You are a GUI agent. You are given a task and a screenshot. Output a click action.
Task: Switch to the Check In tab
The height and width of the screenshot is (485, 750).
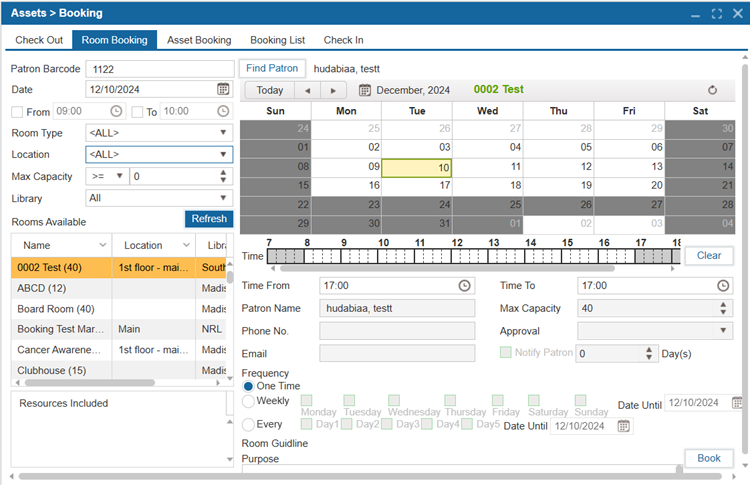tap(343, 40)
